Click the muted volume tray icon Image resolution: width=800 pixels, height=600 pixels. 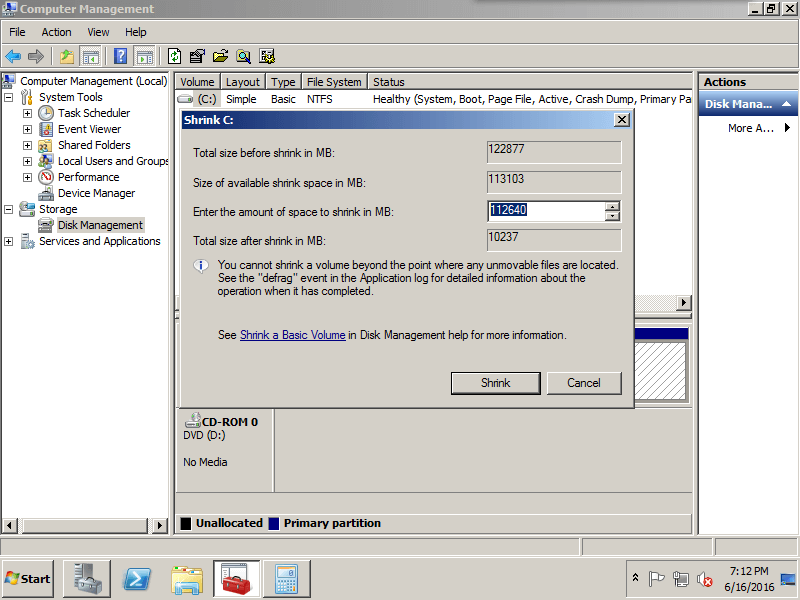(705, 579)
